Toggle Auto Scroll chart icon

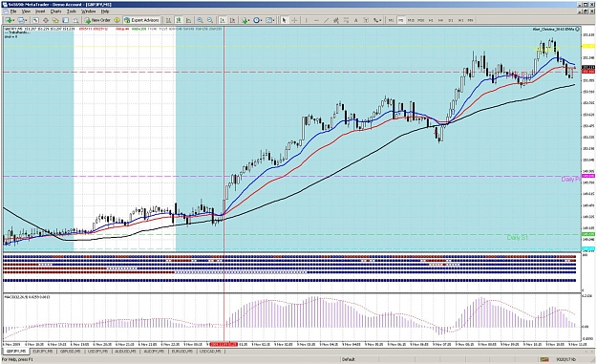(x=222, y=20)
